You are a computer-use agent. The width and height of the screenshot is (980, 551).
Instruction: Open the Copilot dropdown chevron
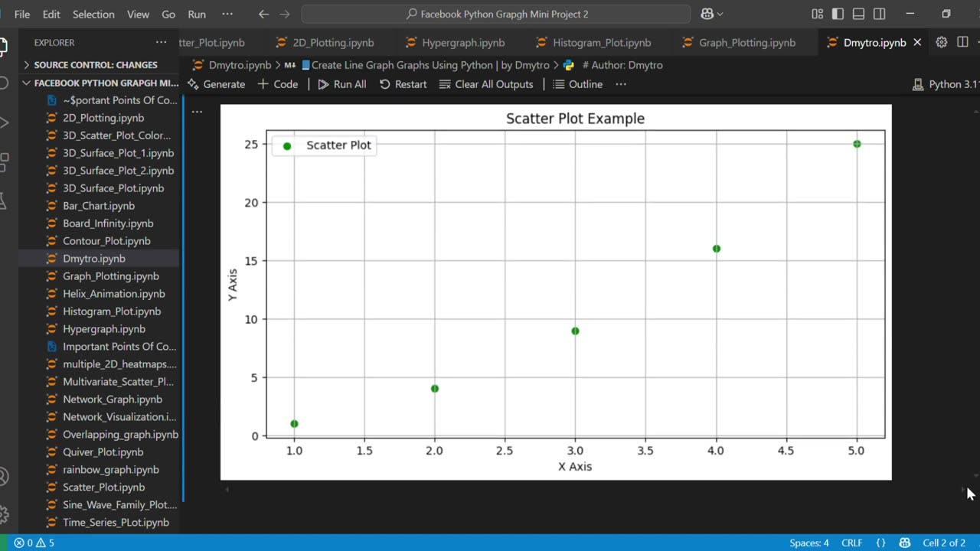coord(720,14)
